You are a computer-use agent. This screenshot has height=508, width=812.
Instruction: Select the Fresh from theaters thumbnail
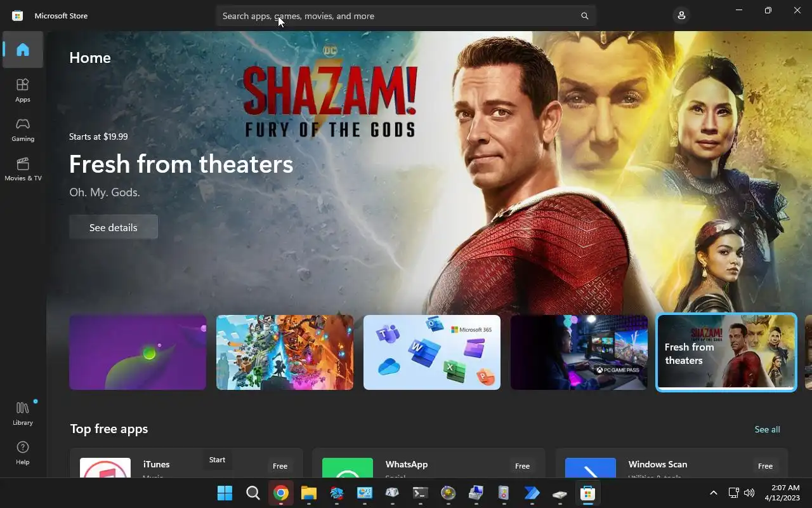click(726, 352)
